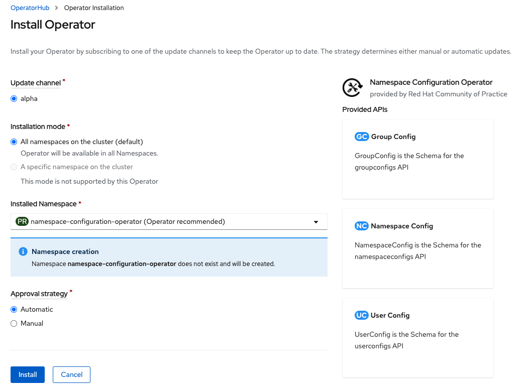Screen dimensions: 532x392
Task: Open the Group Config API card
Action: (x=417, y=159)
